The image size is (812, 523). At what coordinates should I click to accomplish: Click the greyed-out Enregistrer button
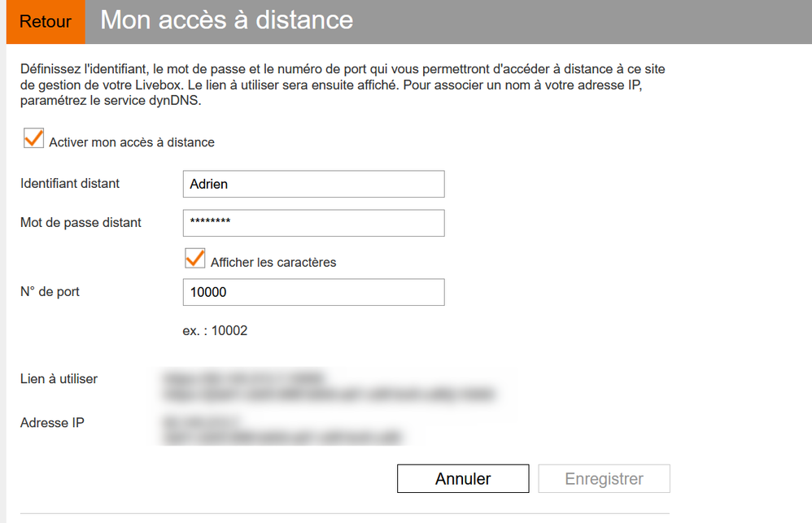point(604,479)
